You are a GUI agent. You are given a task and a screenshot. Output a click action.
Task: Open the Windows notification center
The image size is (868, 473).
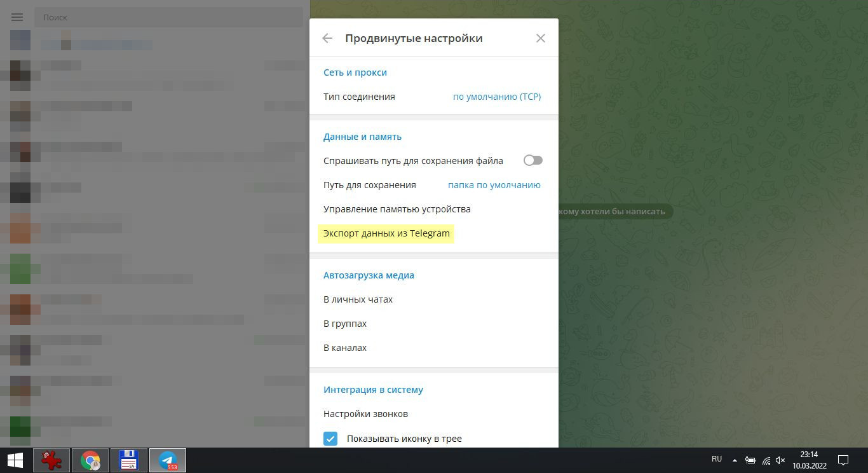(843, 460)
